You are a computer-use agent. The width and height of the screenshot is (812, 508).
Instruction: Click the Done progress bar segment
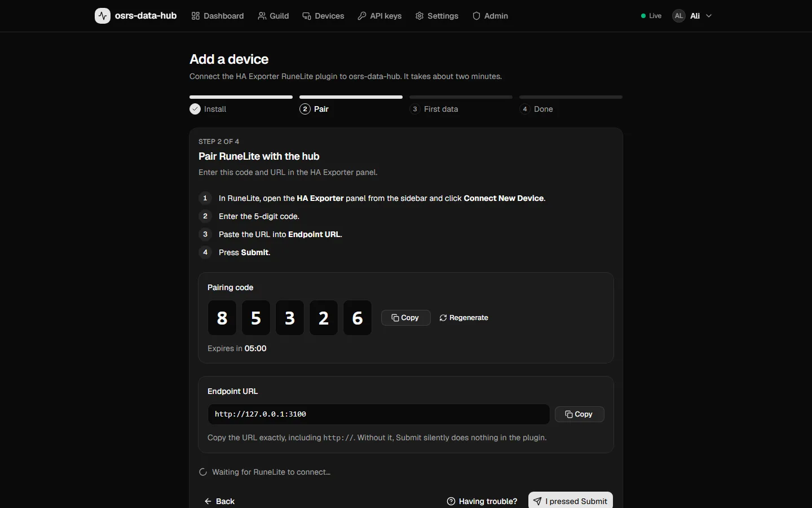pyautogui.click(x=571, y=97)
